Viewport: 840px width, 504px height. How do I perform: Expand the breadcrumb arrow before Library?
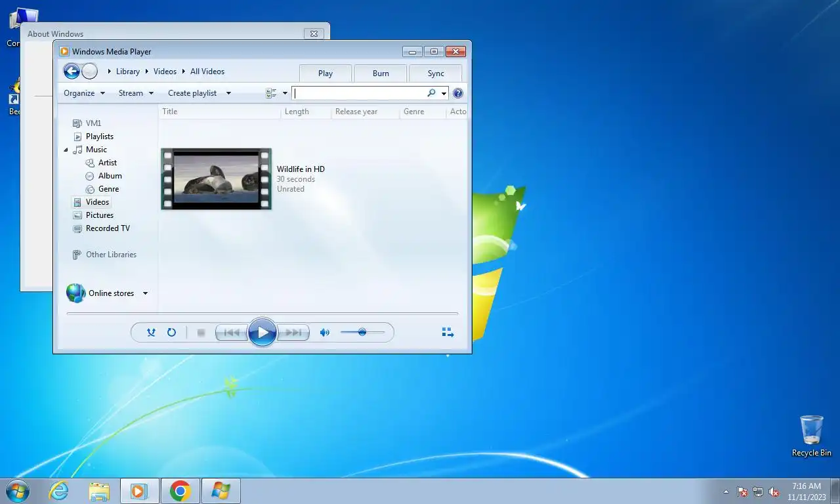coord(109,72)
